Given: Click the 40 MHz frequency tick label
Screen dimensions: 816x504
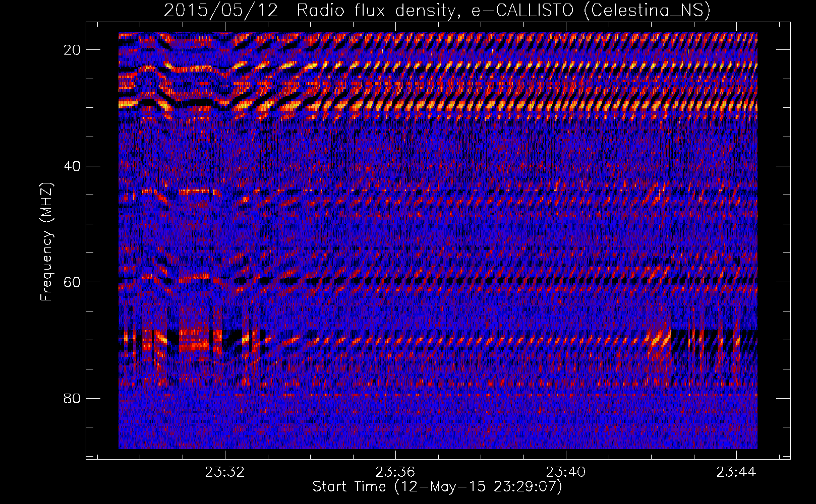Looking at the screenshot, I should [x=73, y=166].
